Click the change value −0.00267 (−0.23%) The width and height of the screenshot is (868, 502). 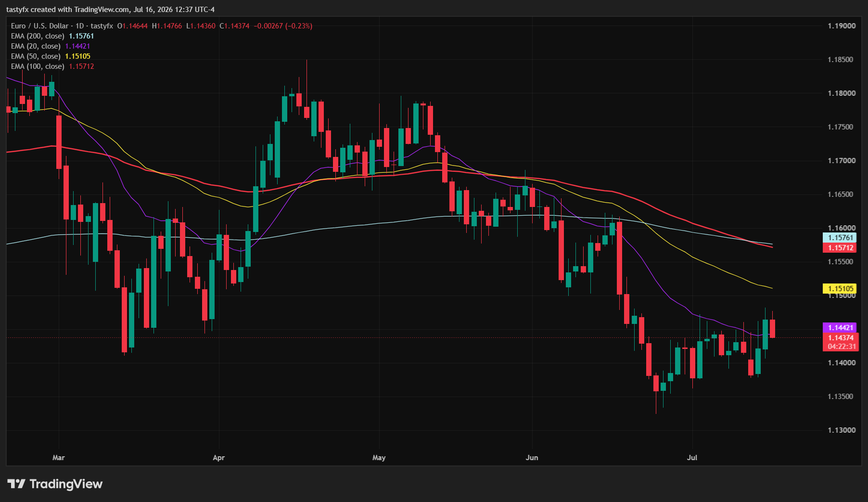[x=283, y=26]
